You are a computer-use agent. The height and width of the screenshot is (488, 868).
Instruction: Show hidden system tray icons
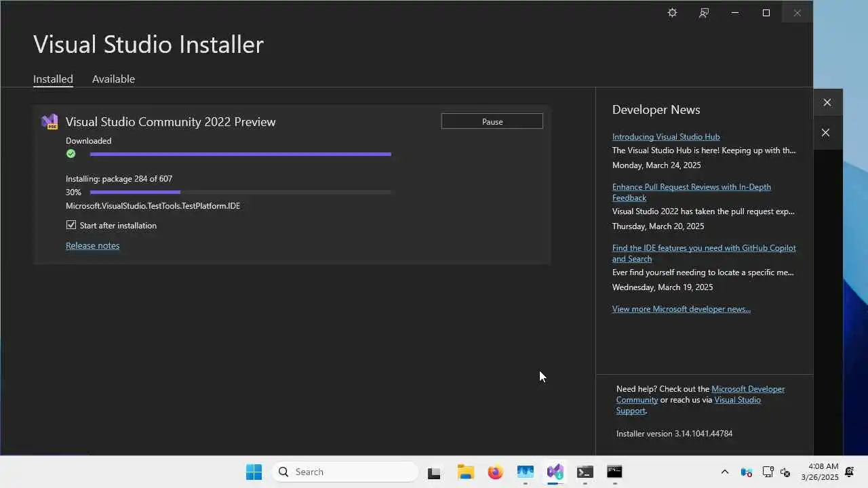pos(724,472)
